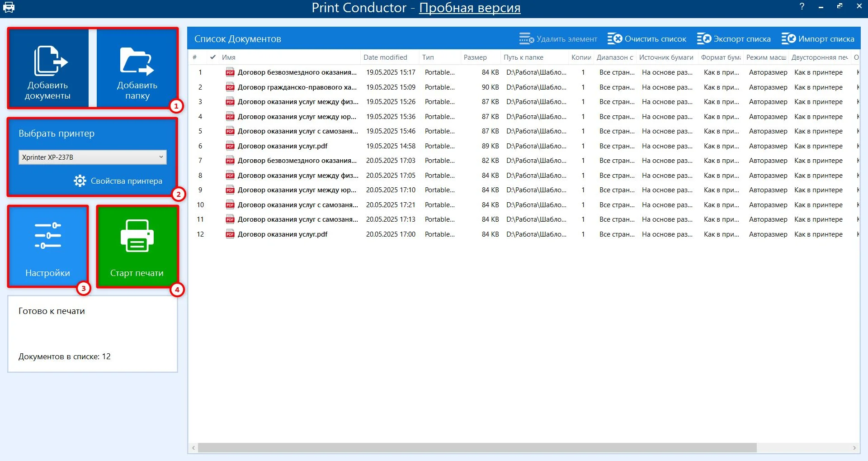The width and height of the screenshot is (868, 461).
Task: Click the Имя column header
Action: (x=229, y=57)
